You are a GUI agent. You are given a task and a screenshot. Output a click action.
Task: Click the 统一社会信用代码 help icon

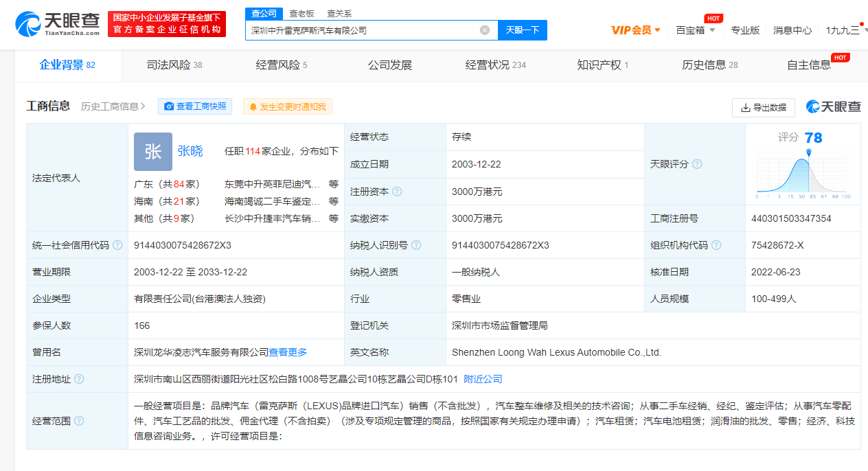117,245
